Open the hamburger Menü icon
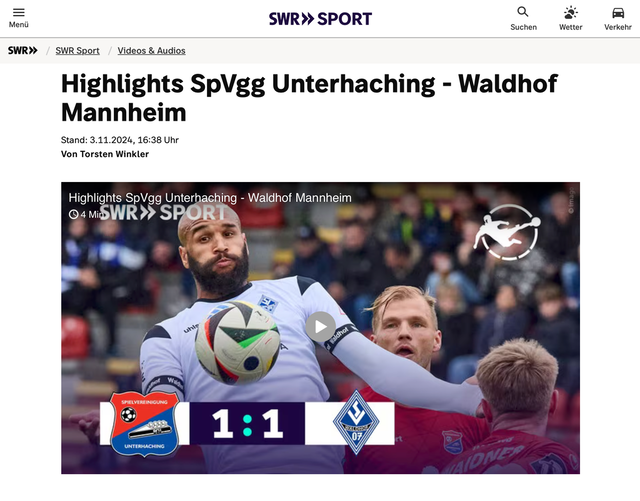The image size is (640, 501). click(x=19, y=12)
